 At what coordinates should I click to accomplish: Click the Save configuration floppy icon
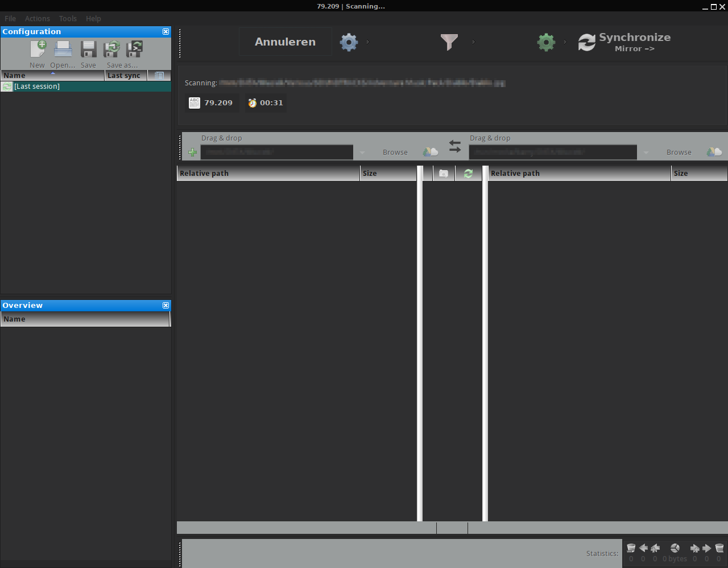point(88,50)
